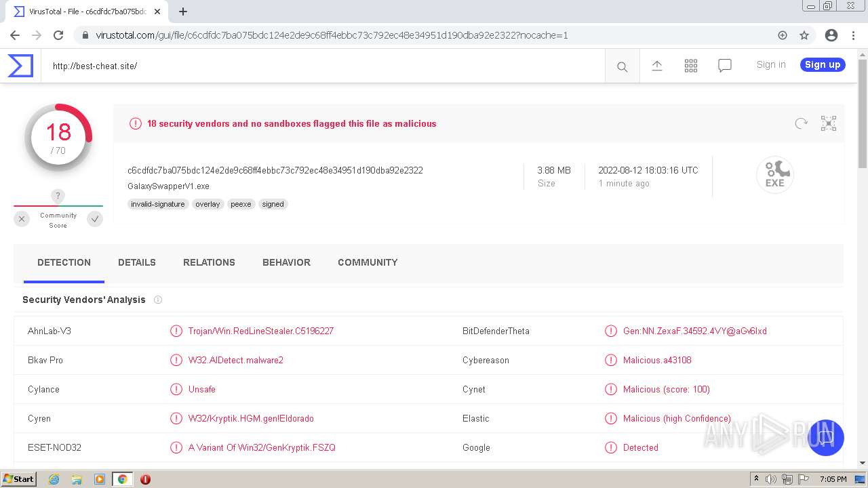This screenshot has height=488, width=868.
Task: Switch to BEHAVIOR tab
Action: click(286, 262)
